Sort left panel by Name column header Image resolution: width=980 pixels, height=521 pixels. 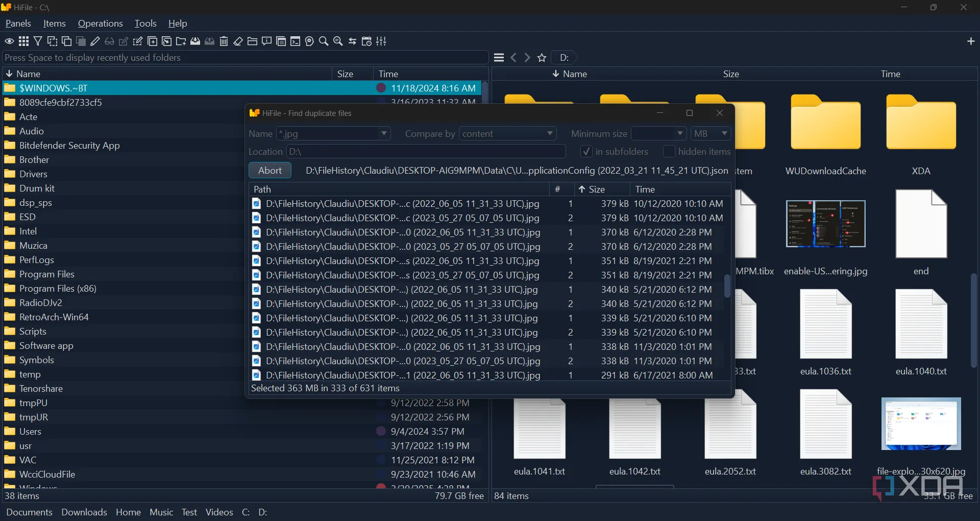click(167, 74)
